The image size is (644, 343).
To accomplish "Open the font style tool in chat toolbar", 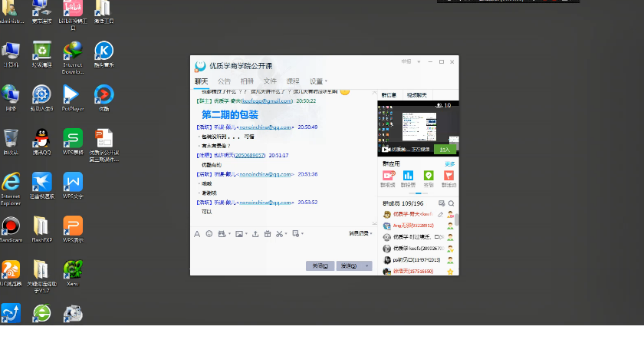I will coord(197,234).
